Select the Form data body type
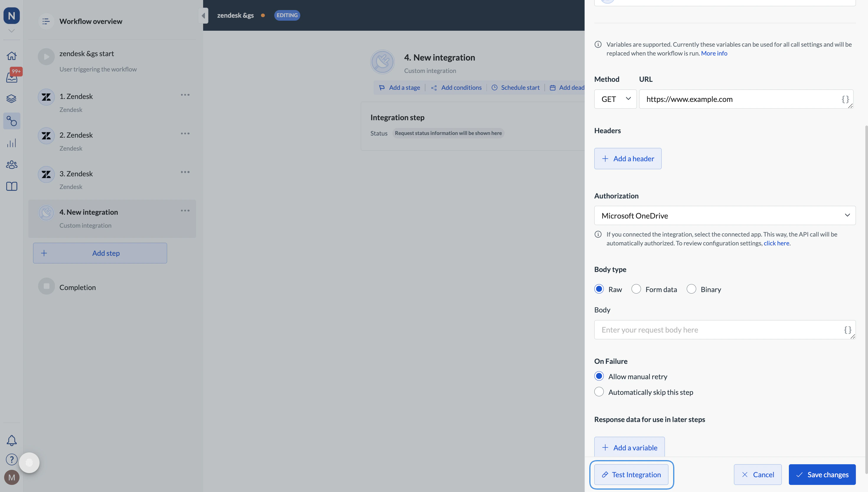868x492 pixels. click(636, 289)
